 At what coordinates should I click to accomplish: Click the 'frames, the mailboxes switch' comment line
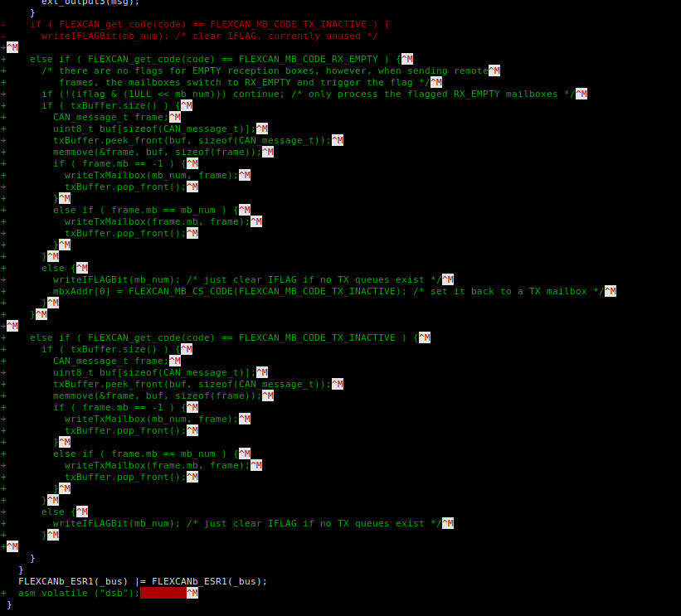[244, 82]
